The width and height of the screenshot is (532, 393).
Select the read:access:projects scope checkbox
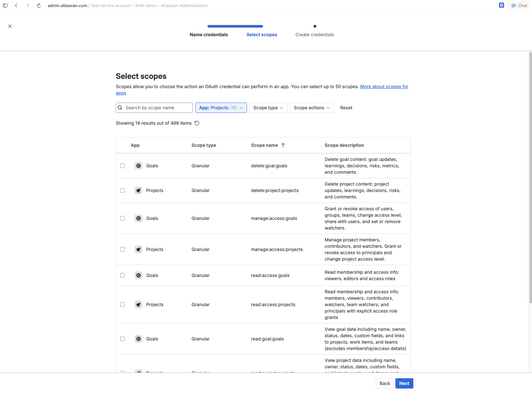(x=122, y=305)
